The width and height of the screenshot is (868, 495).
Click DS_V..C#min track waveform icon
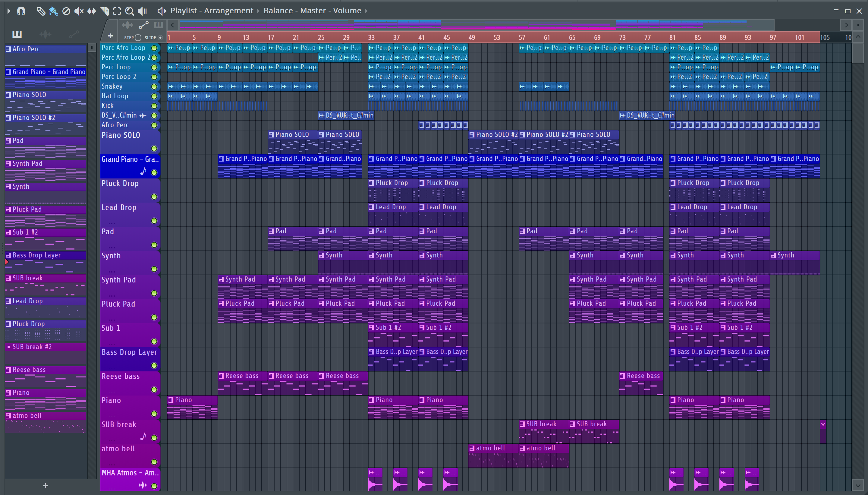[x=143, y=115]
